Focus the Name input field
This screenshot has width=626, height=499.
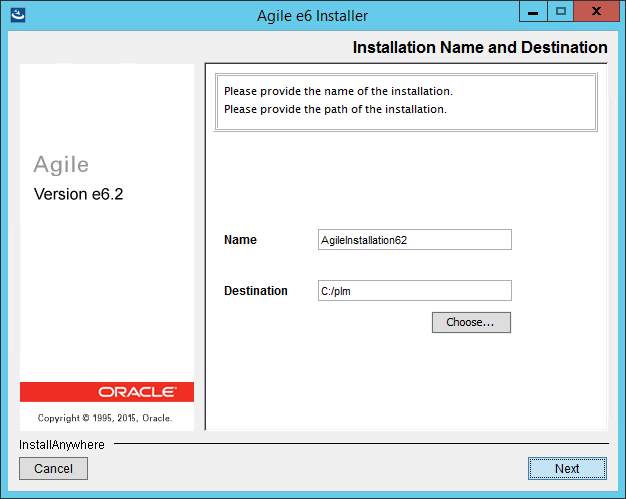coord(414,240)
